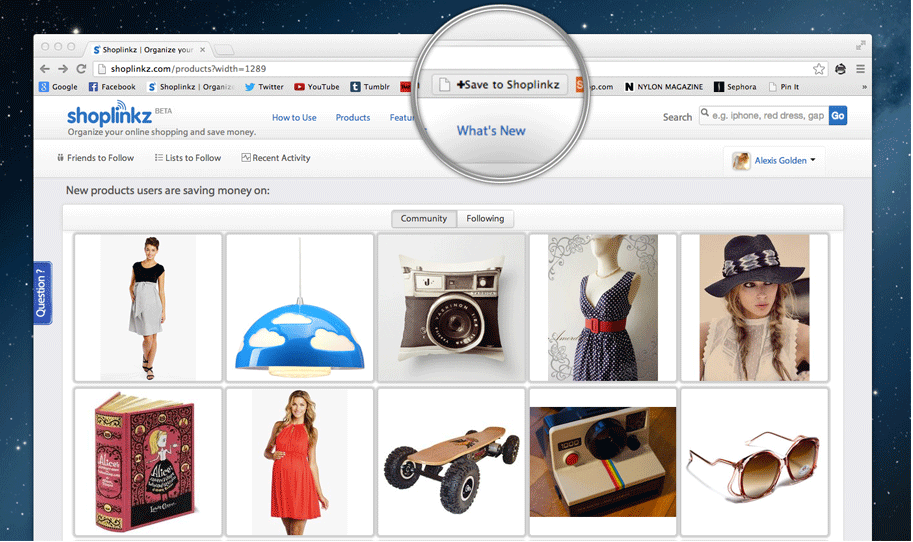The height and width of the screenshot is (542, 913).
Task: Open the Chrome hamburger menu
Action: (x=860, y=69)
